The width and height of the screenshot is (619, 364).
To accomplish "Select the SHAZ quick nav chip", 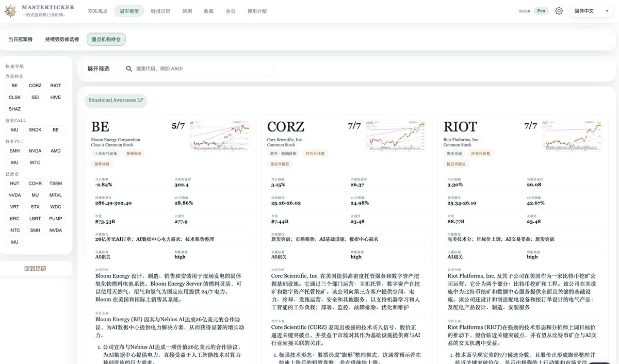I will [x=14, y=109].
